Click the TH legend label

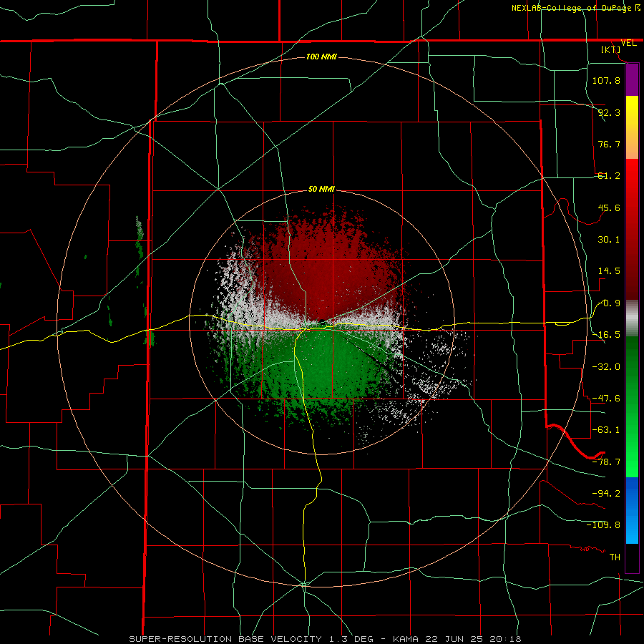(615, 557)
